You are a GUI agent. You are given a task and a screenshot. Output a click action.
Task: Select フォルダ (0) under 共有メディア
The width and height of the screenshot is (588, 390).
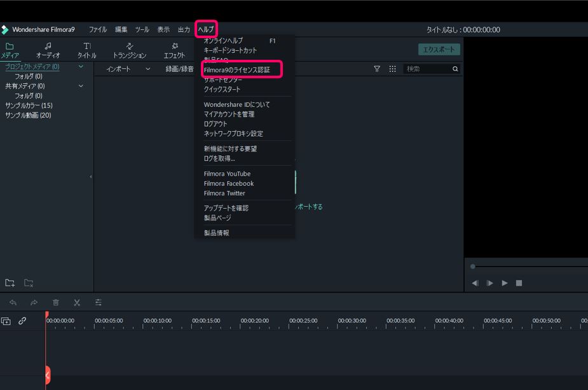pos(29,96)
